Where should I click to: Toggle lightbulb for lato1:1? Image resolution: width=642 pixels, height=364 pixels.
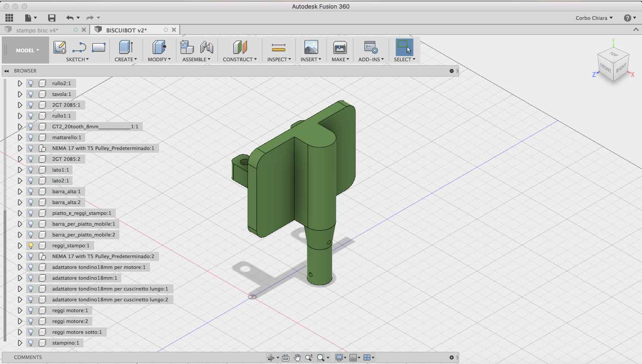[x=31, y=170]
